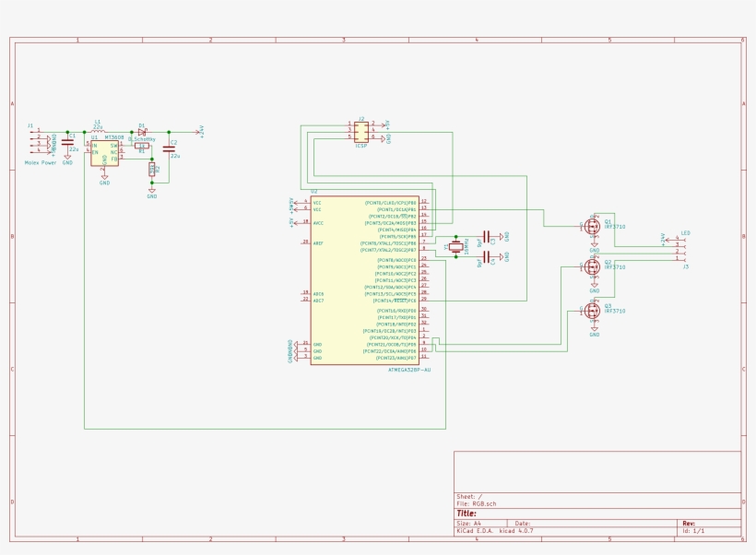Select MOSFET Q1 IRF3710 symbol
756x555 pixels.
(591, 226)
